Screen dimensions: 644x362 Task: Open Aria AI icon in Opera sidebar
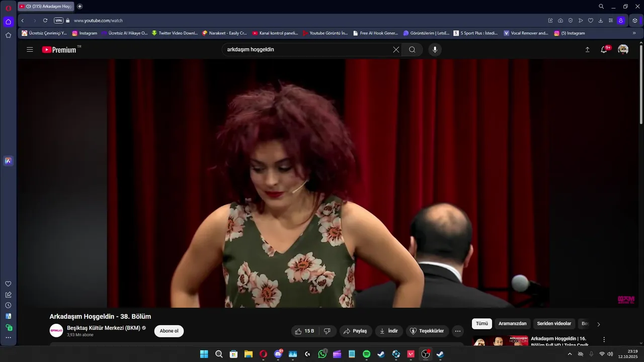[8, 161]
